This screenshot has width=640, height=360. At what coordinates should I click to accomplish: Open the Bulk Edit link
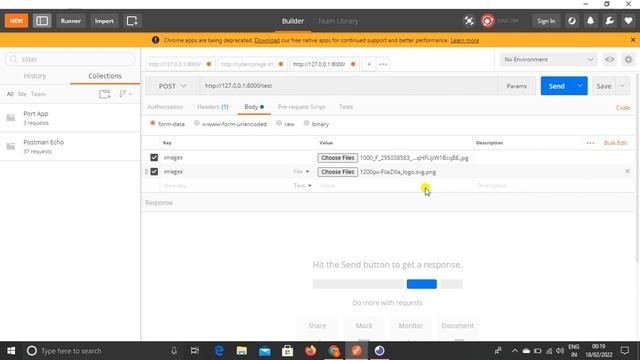tap(615, 143)
